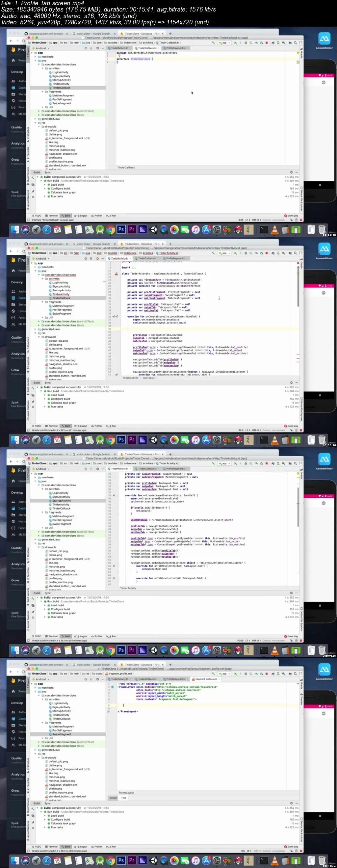The height and width of the screenshot is (868, 337).
Task: Open app run-configuration dropdown in 00:12:34 frame
Action: point(224,674)
